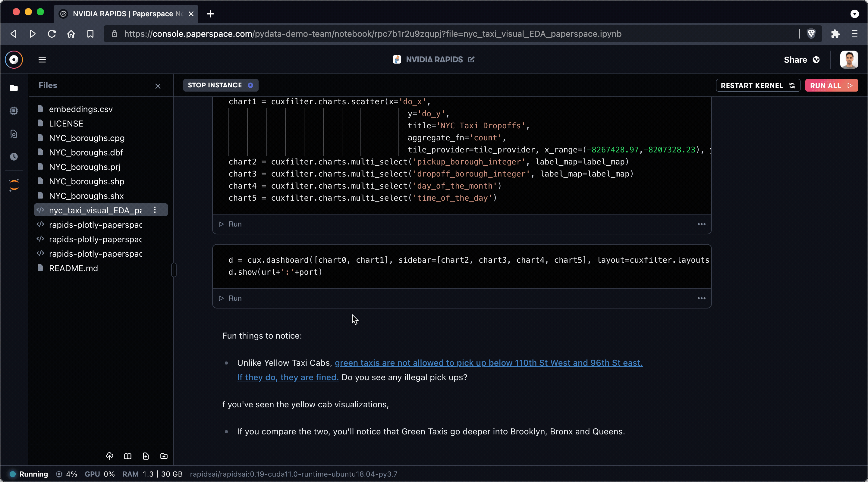Screen dimensions: 868x482
Task: Open Brave Shields icon in the address bar
Action: pyautogui.click(x=811, y=34)
